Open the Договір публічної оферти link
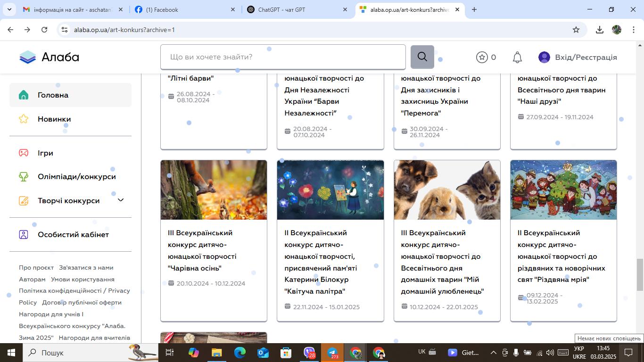 (x=82, y=302)
